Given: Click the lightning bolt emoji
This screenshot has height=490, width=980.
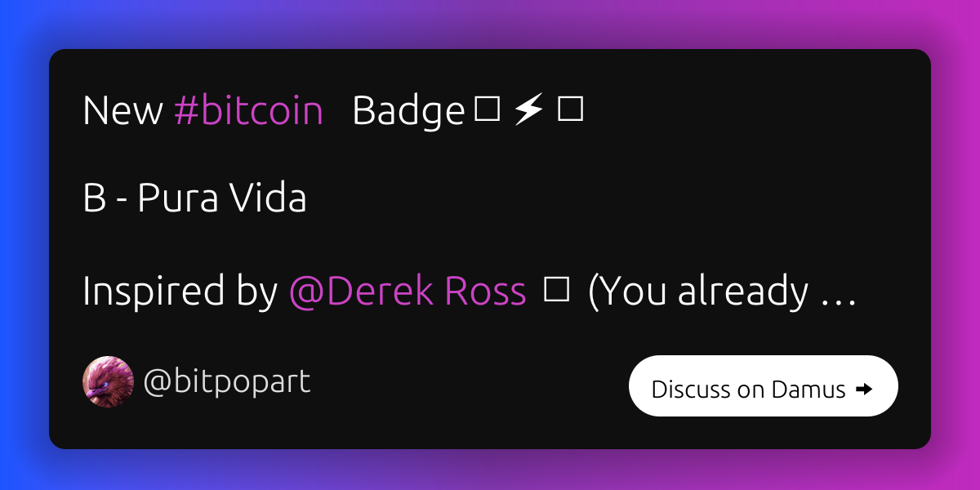Looking at the screenshot, I should click(528, 111).
